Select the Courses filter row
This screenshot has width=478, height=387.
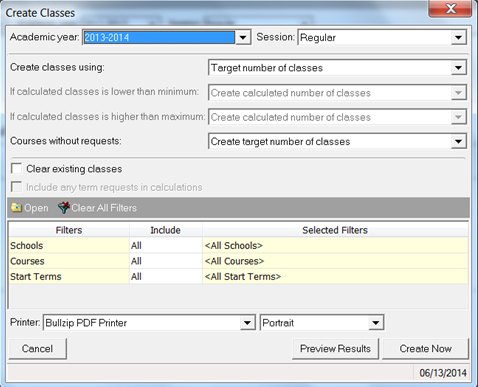tap(238, 261)
